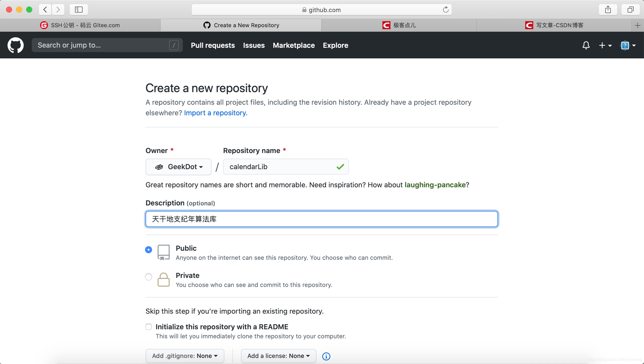Click the notifications bell icon

coord(586,45)
